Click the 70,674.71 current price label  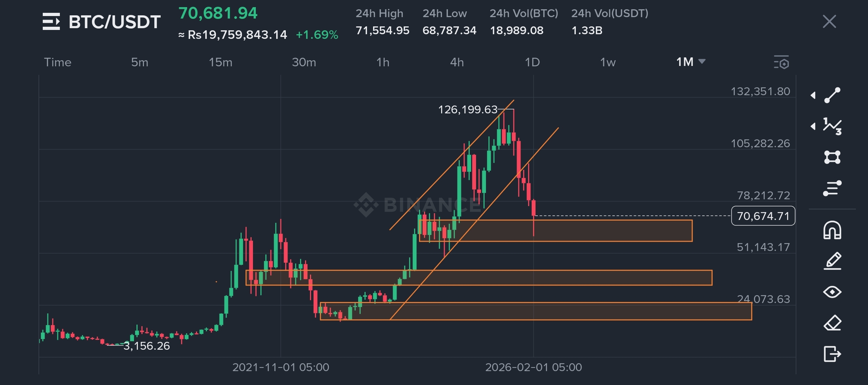point(763,216)
